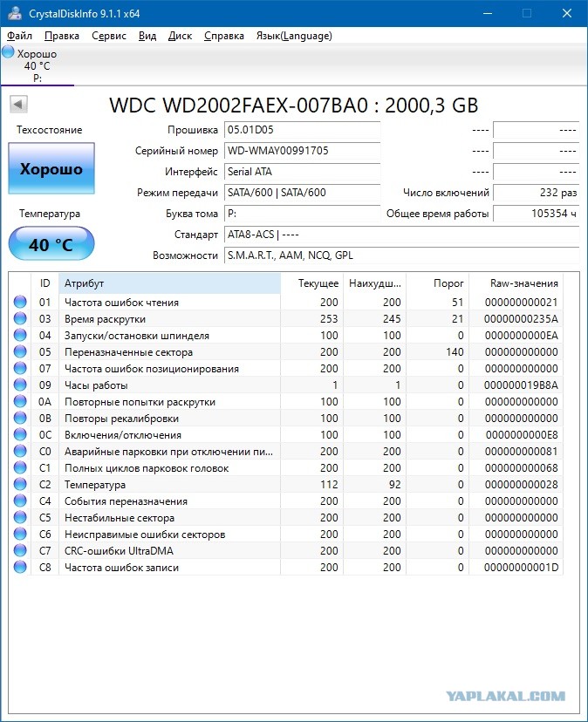Click the Текущее column header
Image resolution: width=588 pixels, height=722 pixels.
pos(312,283)
